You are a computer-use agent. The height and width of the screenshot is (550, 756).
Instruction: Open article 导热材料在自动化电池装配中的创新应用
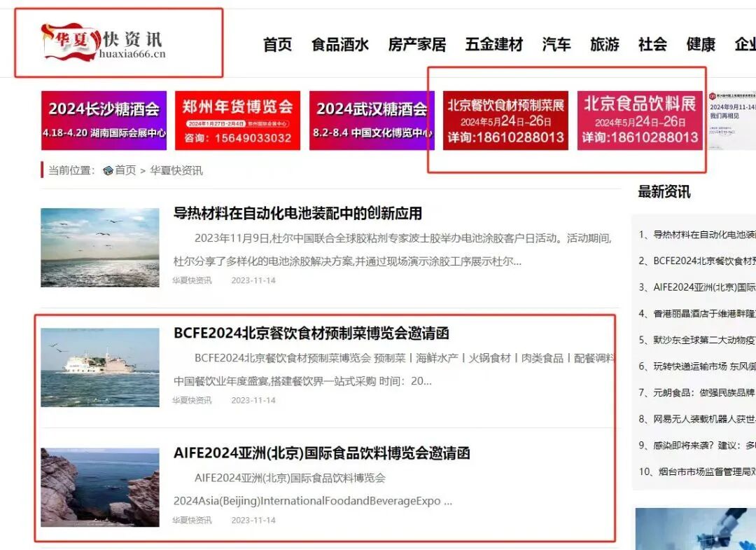(297, 213)
